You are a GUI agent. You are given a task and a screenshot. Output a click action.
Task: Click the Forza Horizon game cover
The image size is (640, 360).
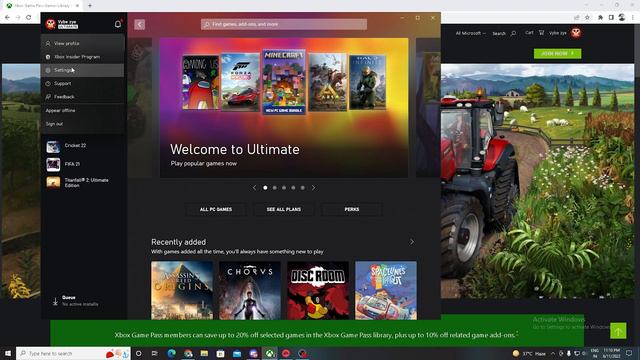(x=240, y=83)
